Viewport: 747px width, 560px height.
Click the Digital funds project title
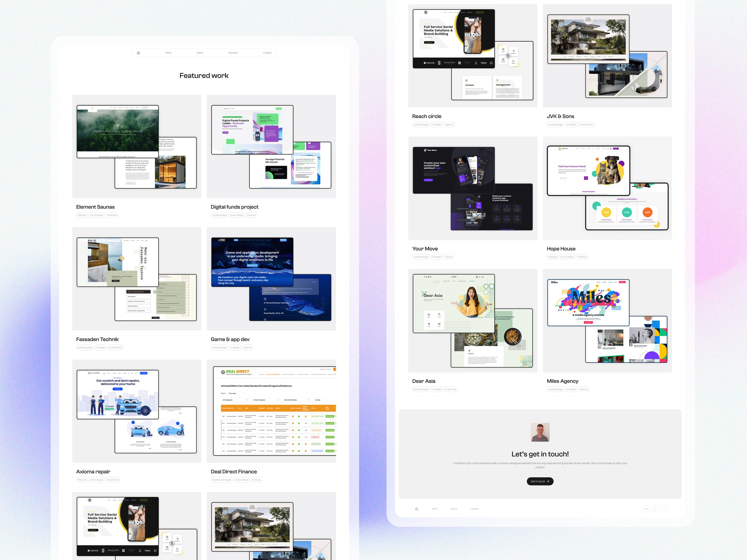point(234,207)
